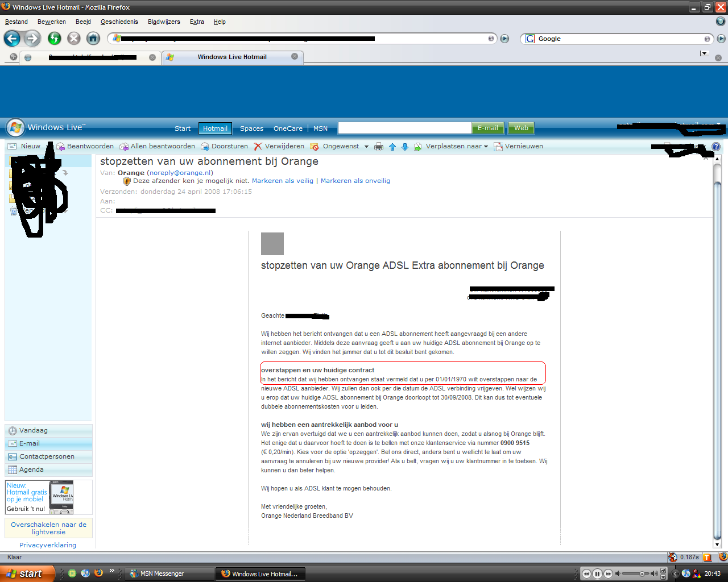Click the sender warning shield icon
728x582 pixels.
coord(127,181)
